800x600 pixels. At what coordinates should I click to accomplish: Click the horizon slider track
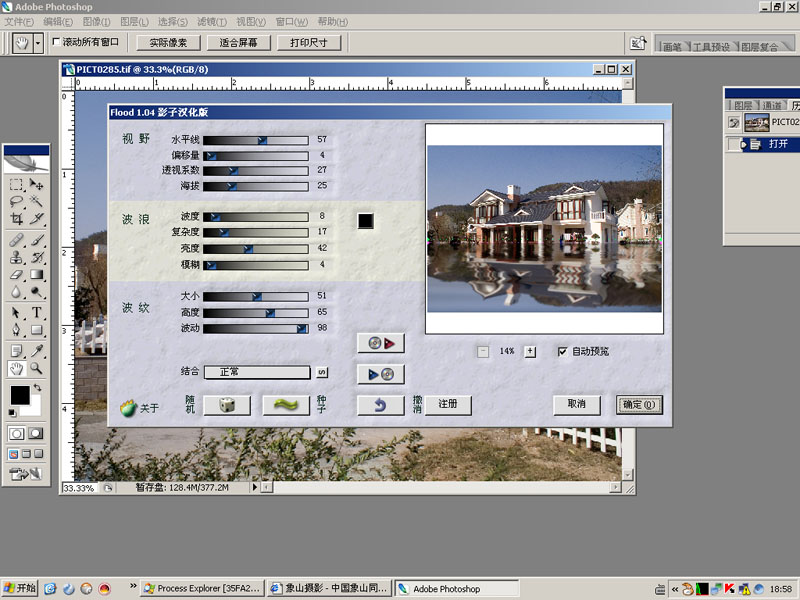click(256, 140)
